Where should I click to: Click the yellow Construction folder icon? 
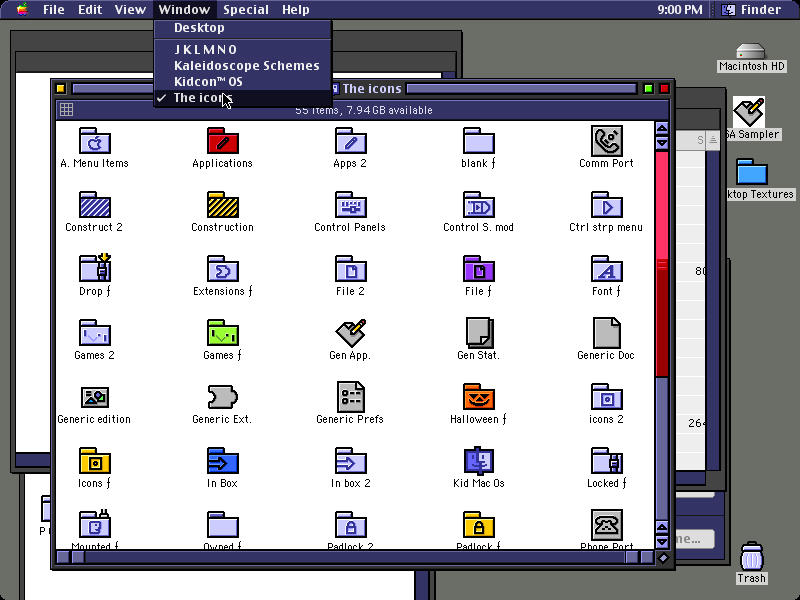(x=223, y=205)
